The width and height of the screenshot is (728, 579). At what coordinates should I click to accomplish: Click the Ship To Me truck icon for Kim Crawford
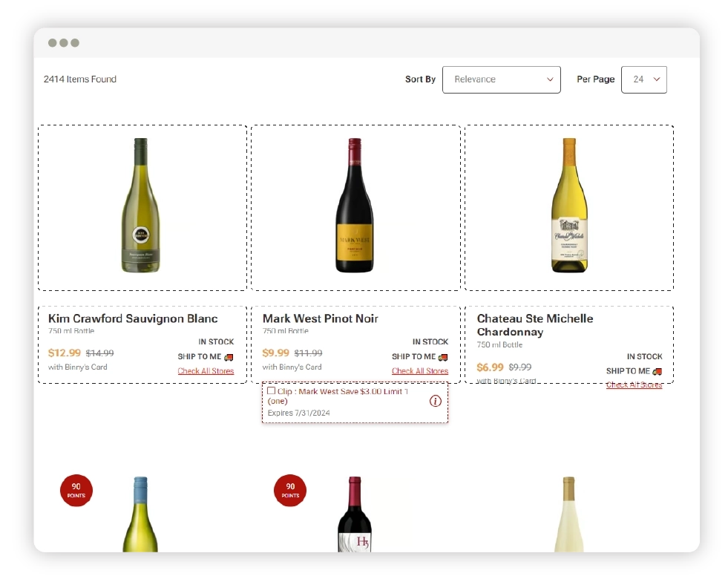point(229,357)
